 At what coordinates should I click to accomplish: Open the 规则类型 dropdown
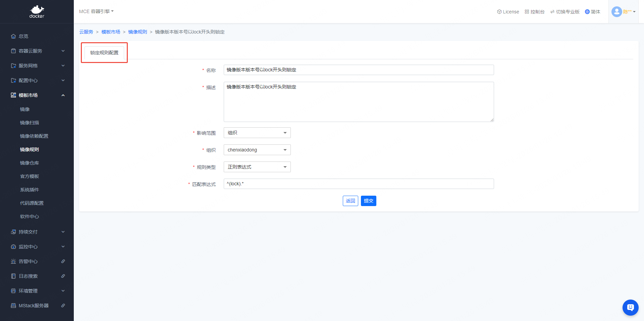(257, 167)
